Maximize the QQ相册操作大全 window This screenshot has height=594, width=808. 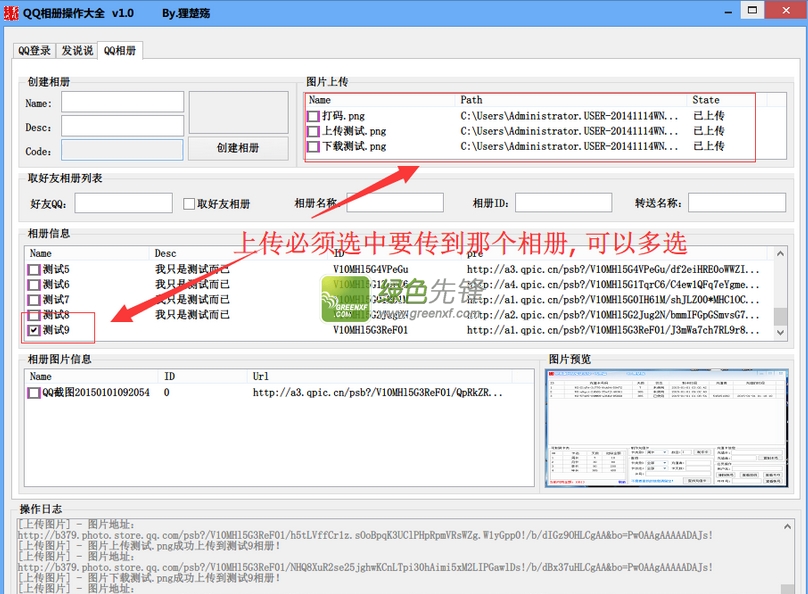[752, 10]
